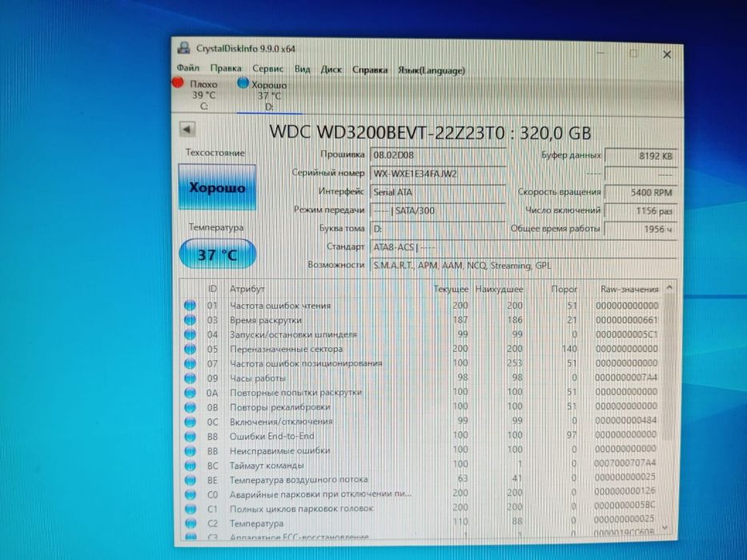Click the blue Хорошо status indicator at top

243,83
